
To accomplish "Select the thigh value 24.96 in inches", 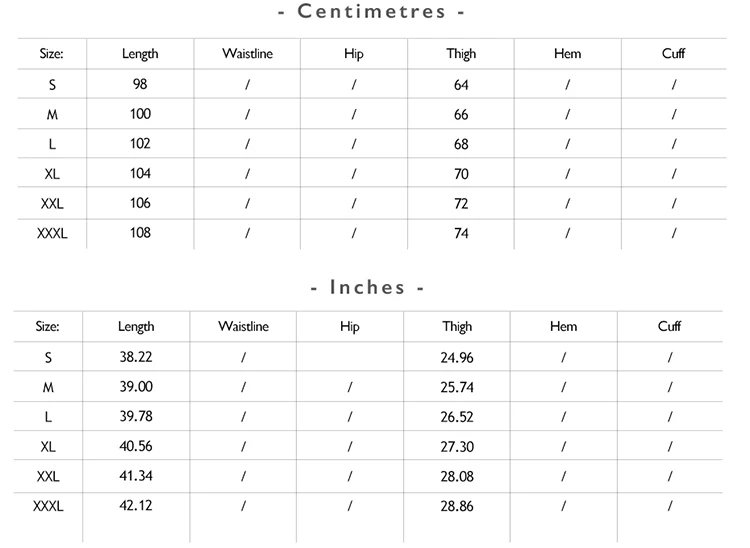I will point(457,358).
